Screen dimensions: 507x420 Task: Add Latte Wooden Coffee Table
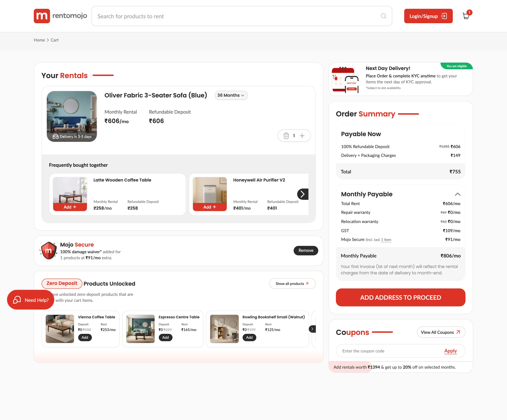70,207
